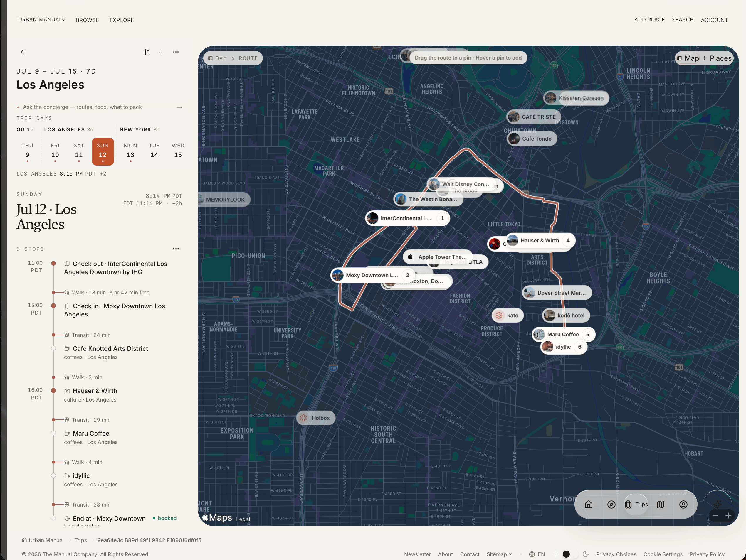746x560 pixels.
Task: Open the Explore menu item
Action: pos(122,20)
